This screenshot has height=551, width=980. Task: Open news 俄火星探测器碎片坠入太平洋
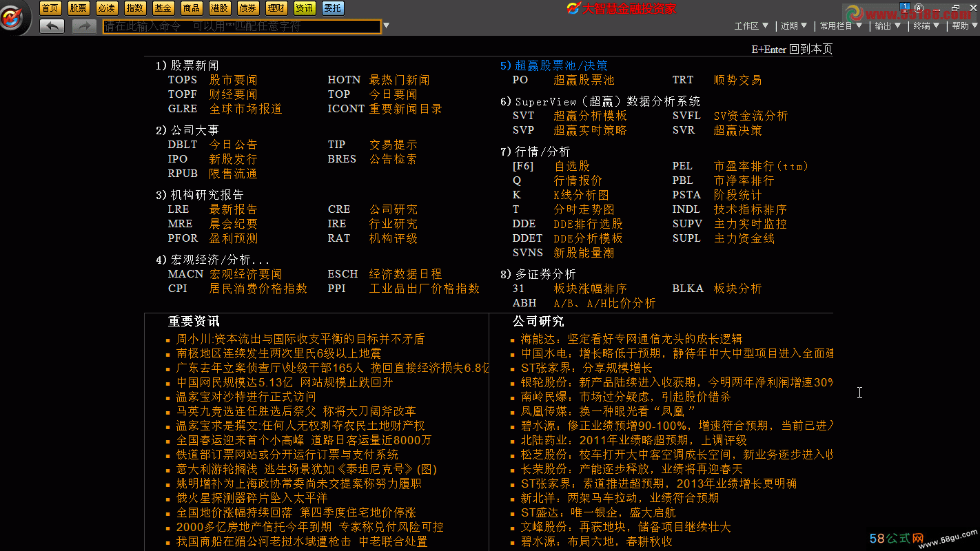coord(252,498)
